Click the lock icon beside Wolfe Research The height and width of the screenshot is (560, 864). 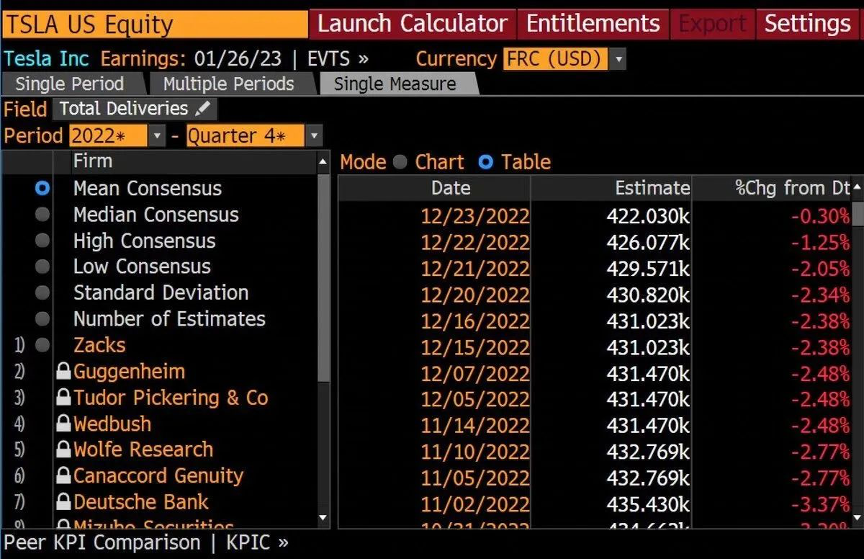tap(64, 450)
